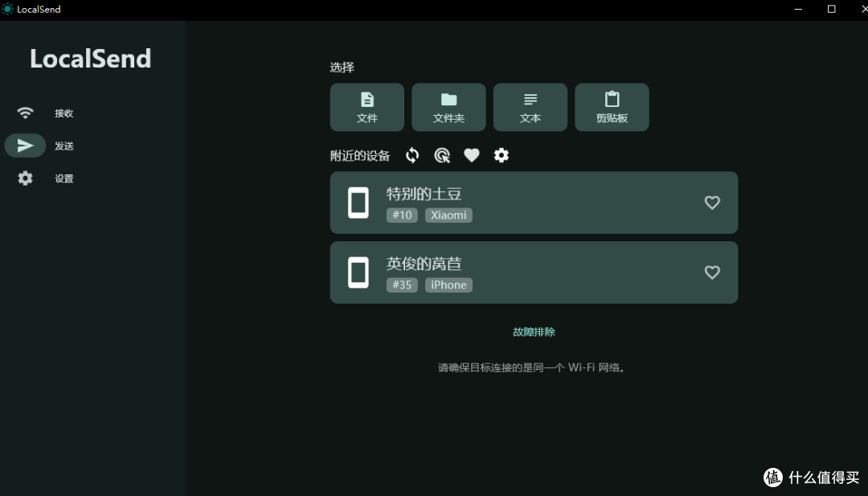Screen dimensions: 868x496
Task: Choose 文本 (Text) to send
Action: [x=530, y=108]
